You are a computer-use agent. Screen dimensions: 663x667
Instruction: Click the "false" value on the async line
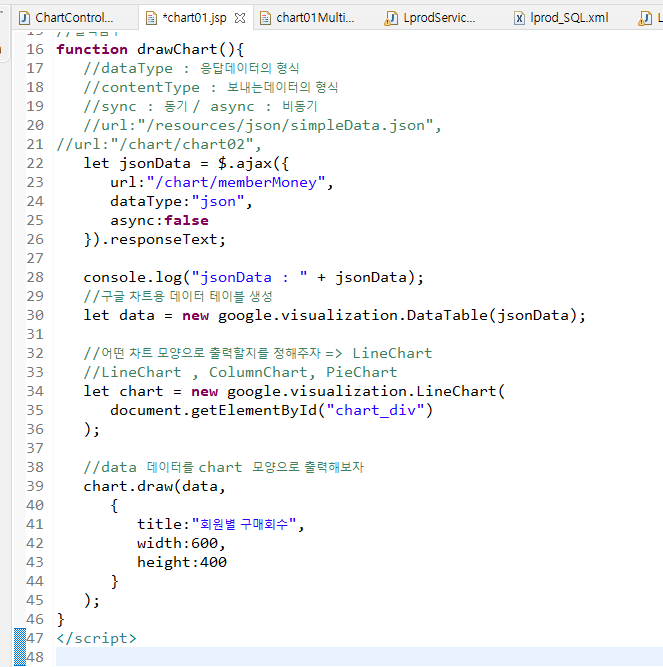186,220
